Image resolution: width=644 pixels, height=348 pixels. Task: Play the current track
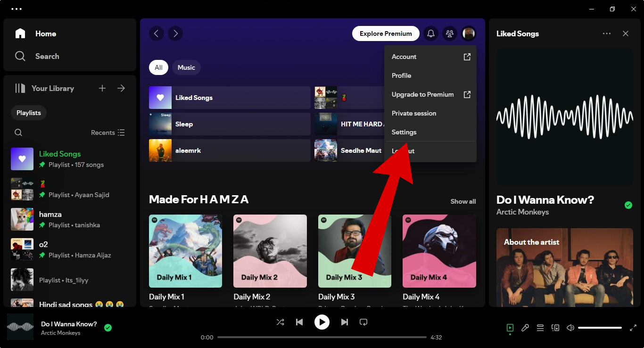[322, 322]
